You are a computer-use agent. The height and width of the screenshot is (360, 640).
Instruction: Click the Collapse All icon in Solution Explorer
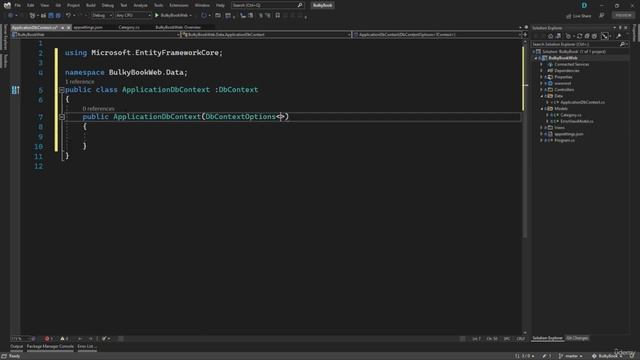(587, 36)
